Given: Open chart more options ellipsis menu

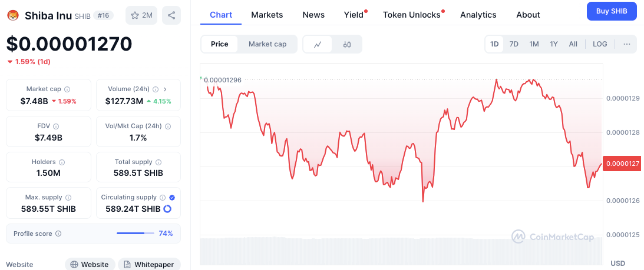Looking at the screenshot, I should [x=626, y=44].
